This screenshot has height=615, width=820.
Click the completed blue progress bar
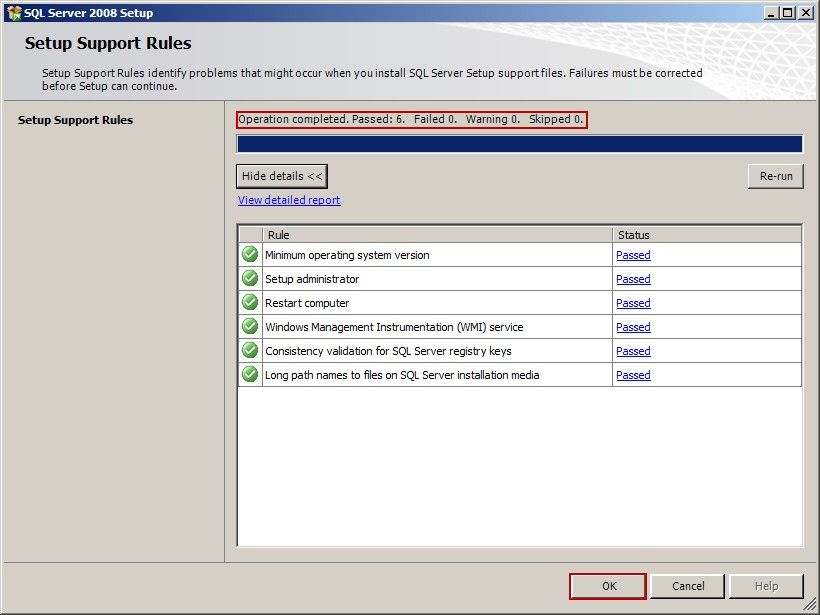coord(520,144)
